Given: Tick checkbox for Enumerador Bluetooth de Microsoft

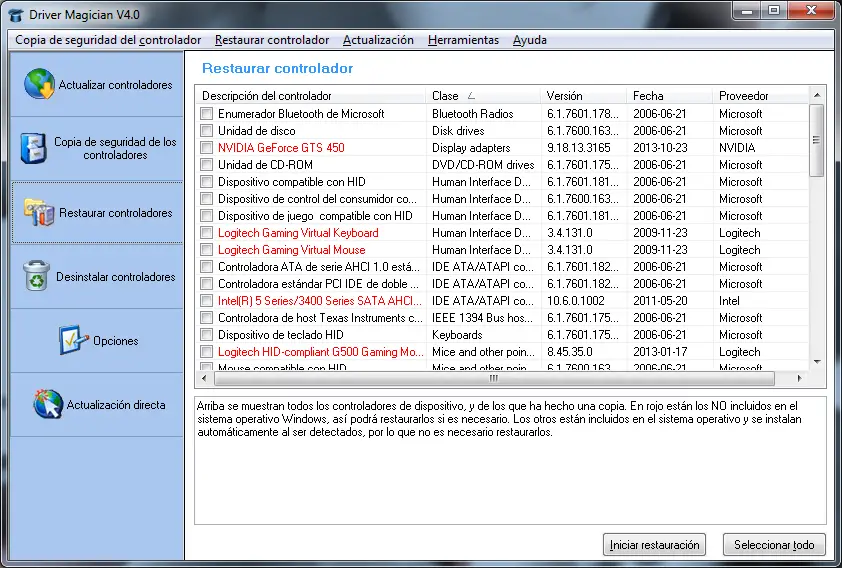Looking at the screenshot, I should [206, 114].
